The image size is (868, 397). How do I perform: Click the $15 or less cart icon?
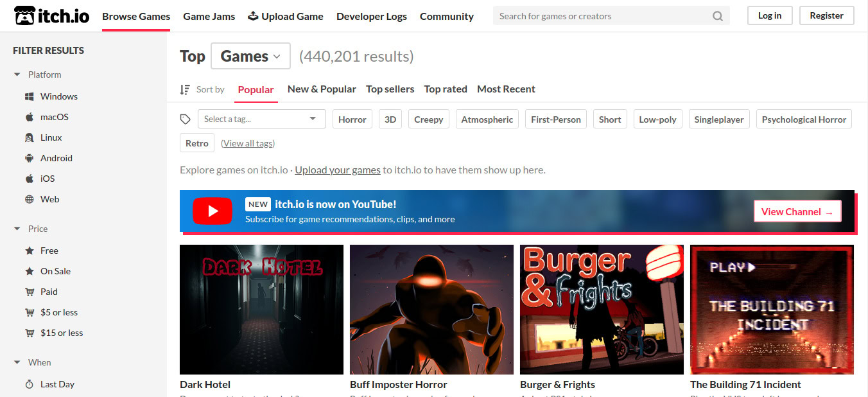click(29, 333)
